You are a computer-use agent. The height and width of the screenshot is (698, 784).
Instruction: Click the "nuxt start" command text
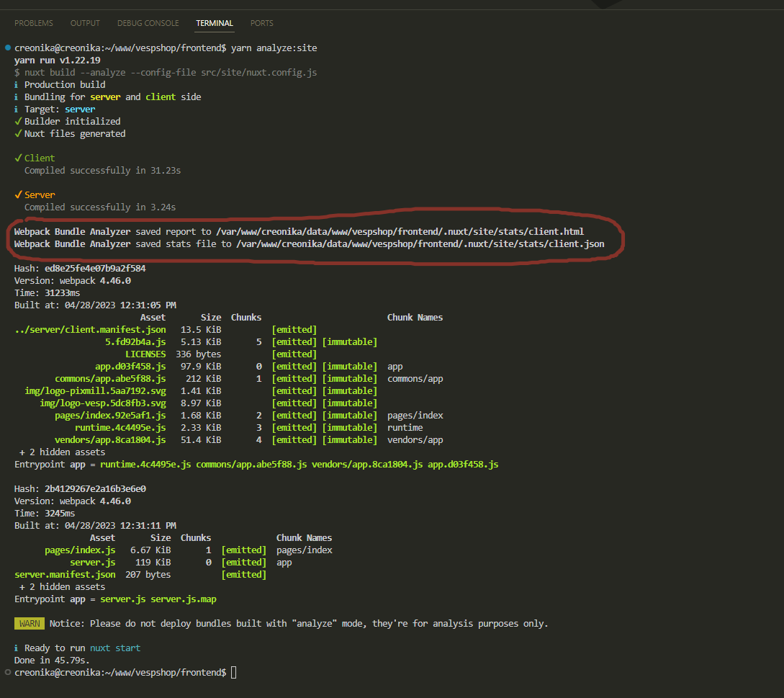(x=115, y=648)
